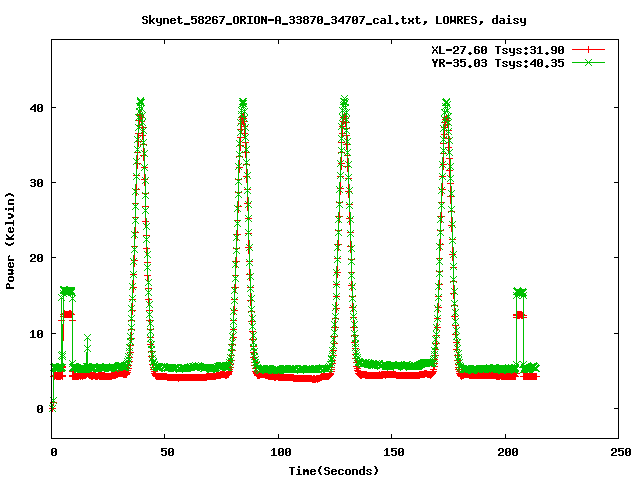640x480 pixels.
Task: Select the XL-27.60 Tsys:31.90 legend label
Action: tap(498, 50)
